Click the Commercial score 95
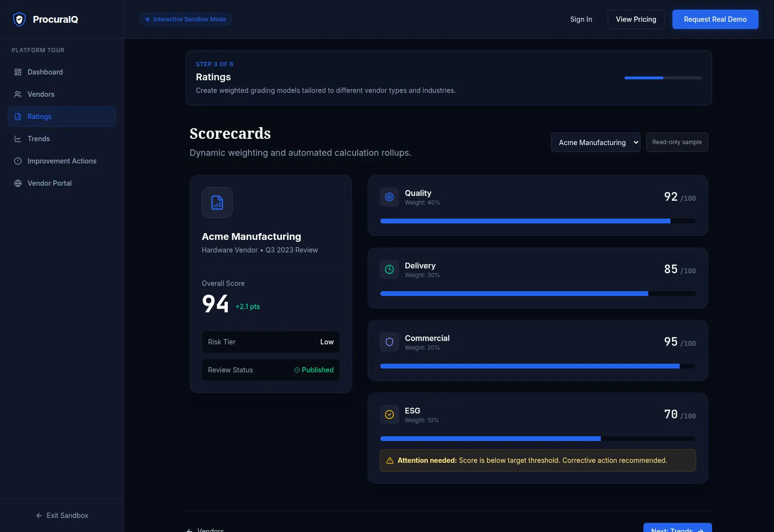This screenshot has width=774, height=532. point(671,342)
